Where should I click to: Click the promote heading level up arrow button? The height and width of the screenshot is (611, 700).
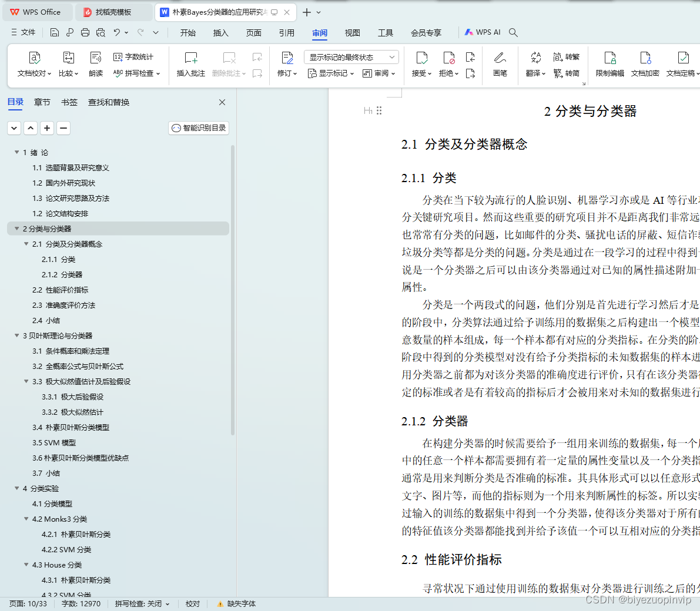coord(31,128)
